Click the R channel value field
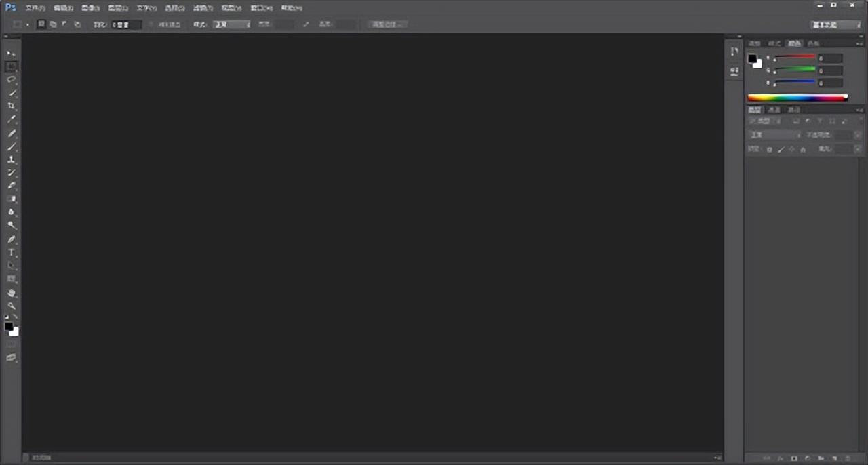This screenshot has height=465, width=868. coord(830,58)
